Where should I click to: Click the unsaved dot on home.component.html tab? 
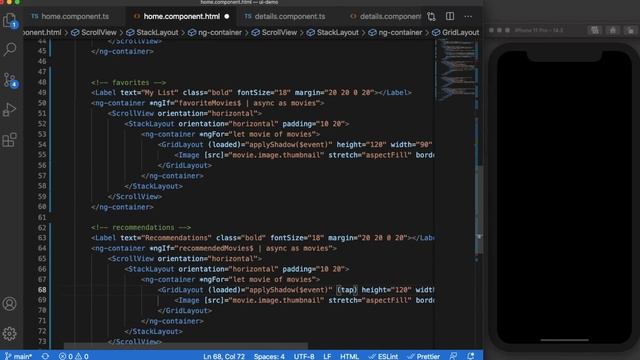tap(227, 17)
